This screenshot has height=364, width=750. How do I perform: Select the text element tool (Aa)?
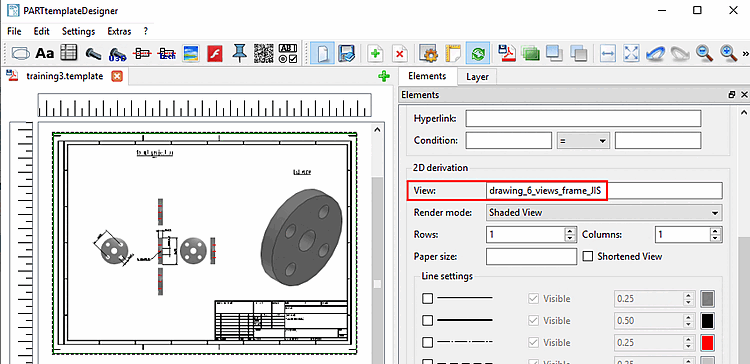45,53
